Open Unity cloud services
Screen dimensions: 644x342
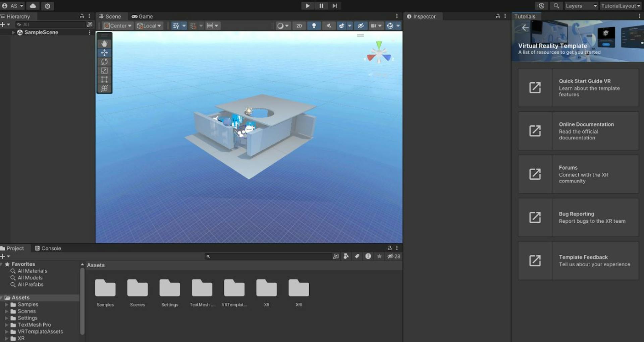(x=33, y=6)
